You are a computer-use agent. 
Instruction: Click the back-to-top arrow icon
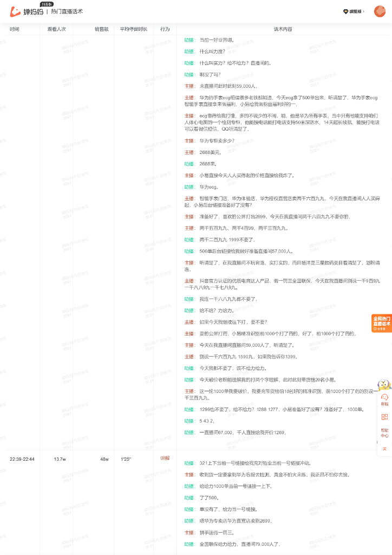pyautogui.click(x=384, y=449)
